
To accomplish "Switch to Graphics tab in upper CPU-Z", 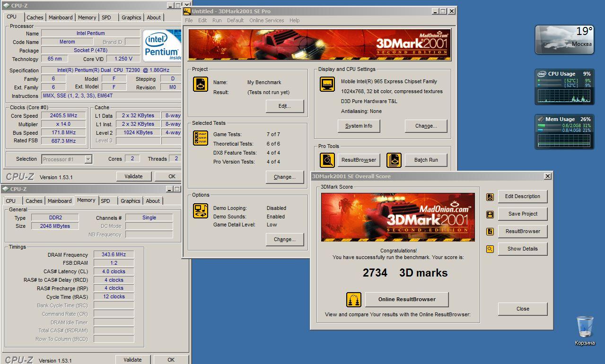I will coord(131,17).
